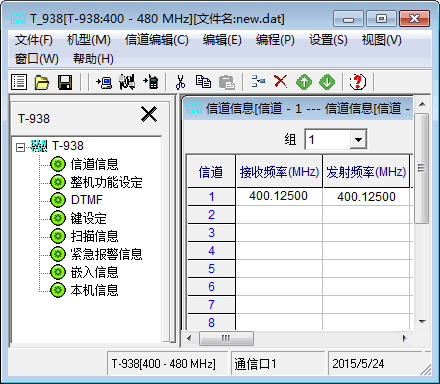440x384 pixels.
Task: Click receive frequency cell 400.12500 in row 1
Action: click(x=279, y=196)
